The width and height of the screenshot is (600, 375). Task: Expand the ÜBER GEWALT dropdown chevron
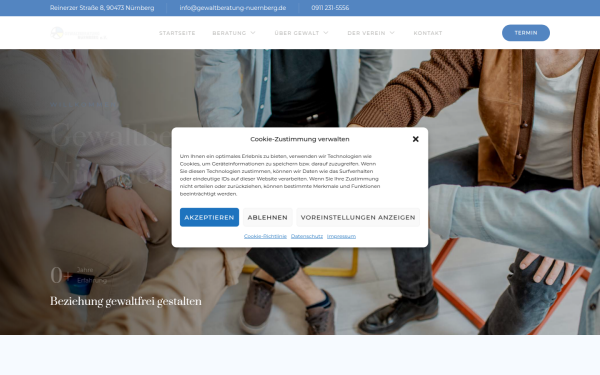326,33
